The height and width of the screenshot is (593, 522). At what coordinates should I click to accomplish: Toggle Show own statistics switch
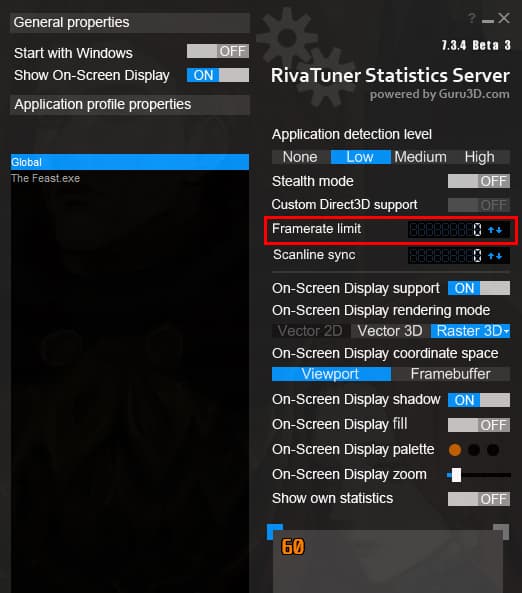pyautogui.click(x=478, y=499)
